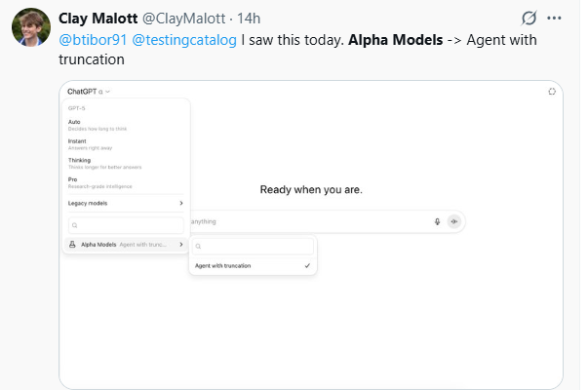Start voice mode with the waveform button
The width and height of the screenshot is (588, 390).
(x=453, y=221)
